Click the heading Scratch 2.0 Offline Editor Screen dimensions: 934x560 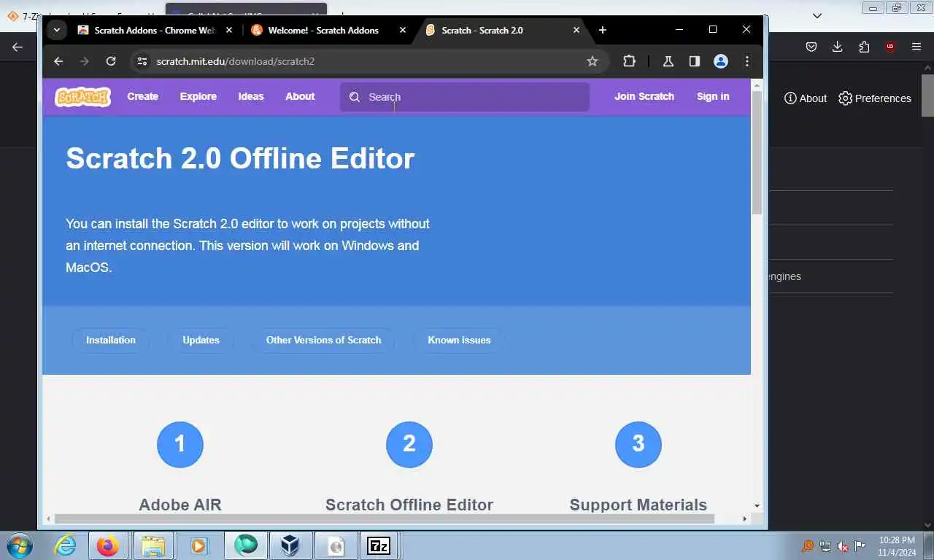point(240,158)
